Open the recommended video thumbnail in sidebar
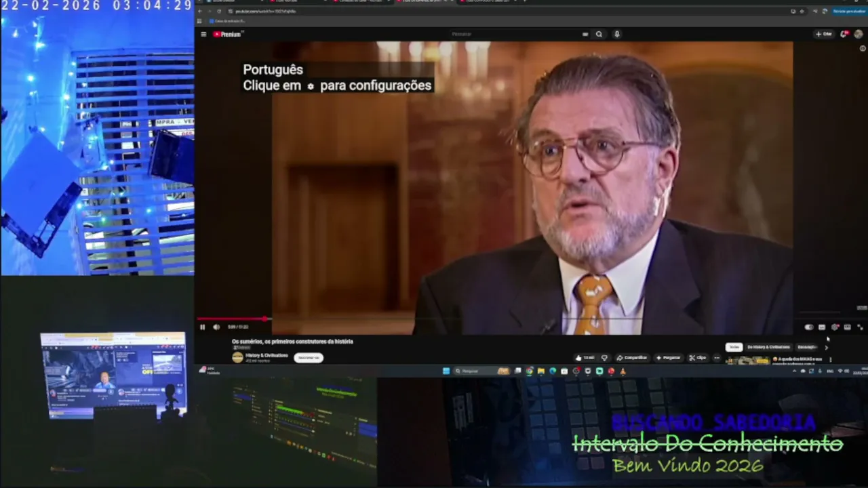Screen dimensions: 868x488 (x=748, y=361)
